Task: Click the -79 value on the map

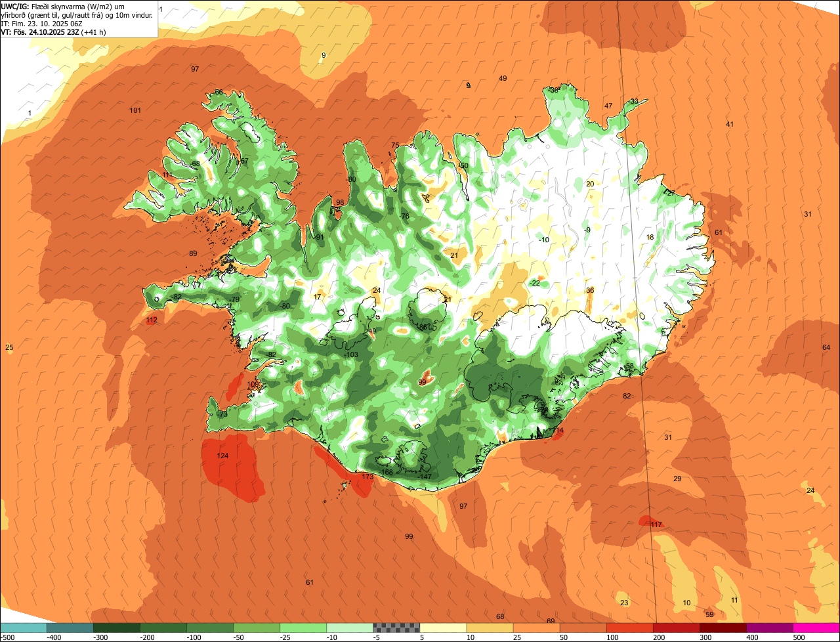Action: (x=234, y=299)
